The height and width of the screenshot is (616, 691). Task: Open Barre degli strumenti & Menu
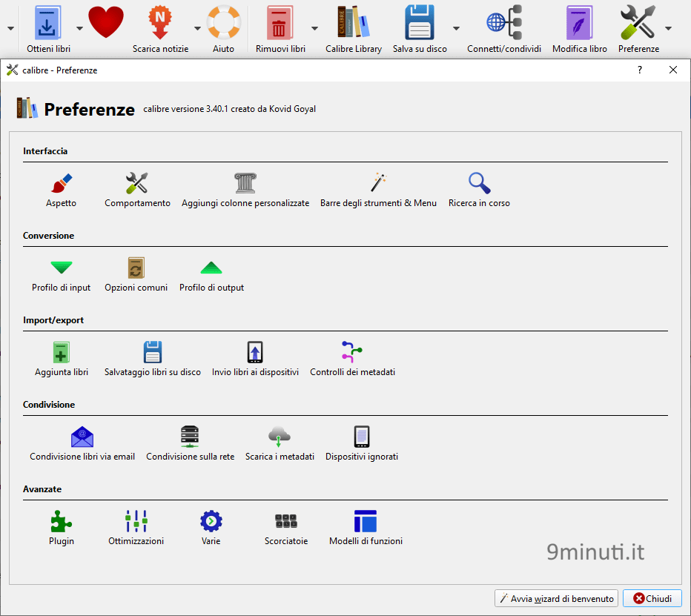pos(378,190)
